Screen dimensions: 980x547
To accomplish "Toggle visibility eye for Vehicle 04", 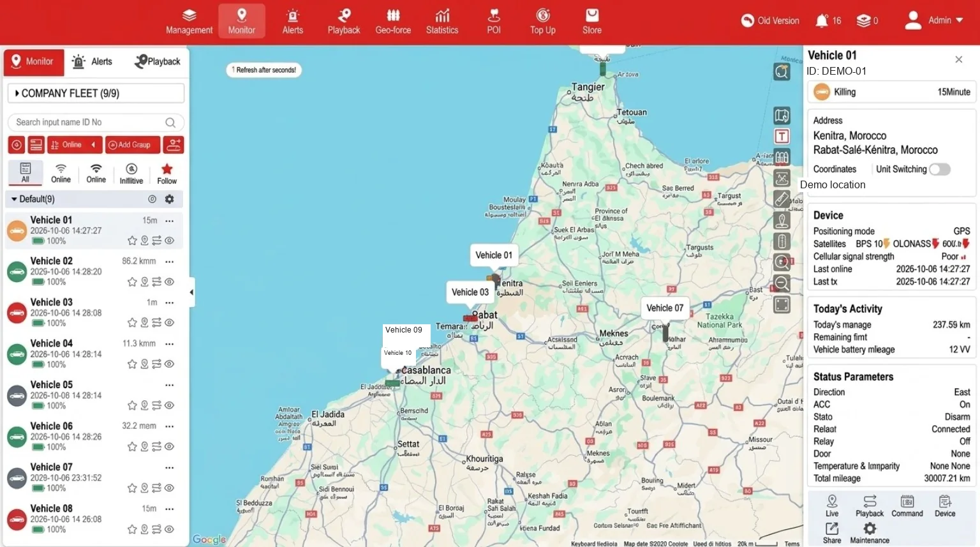I will [x=170, y=364].
